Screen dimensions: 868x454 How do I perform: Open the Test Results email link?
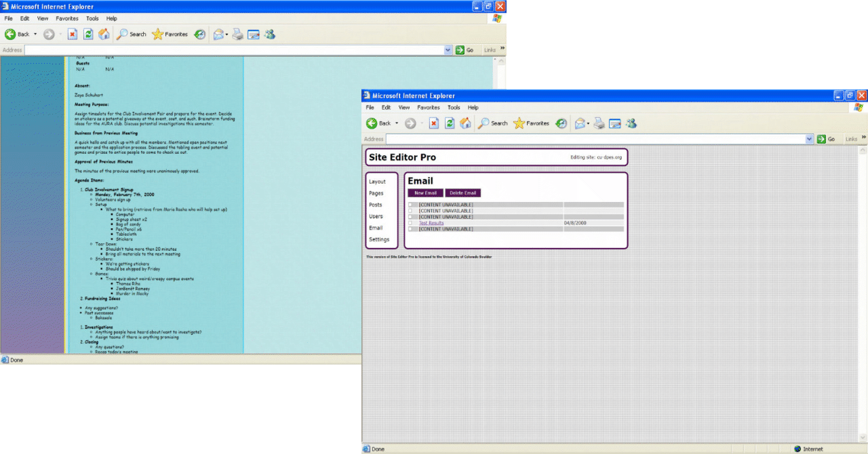pos(431,223)
